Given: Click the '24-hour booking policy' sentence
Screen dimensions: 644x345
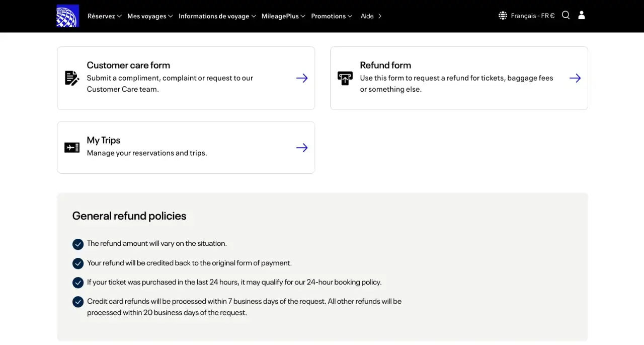Looking at the screenshot, I should (x=234, y=282).
